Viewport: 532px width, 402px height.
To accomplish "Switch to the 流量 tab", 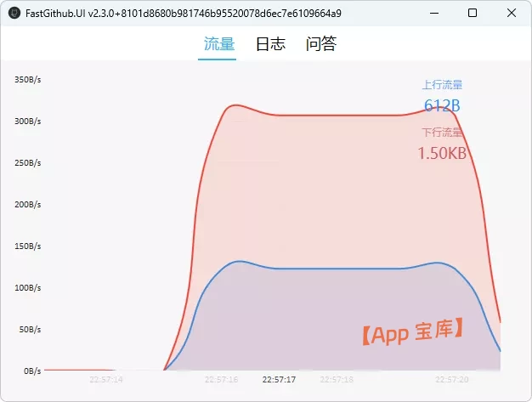I will pos(219,43).
